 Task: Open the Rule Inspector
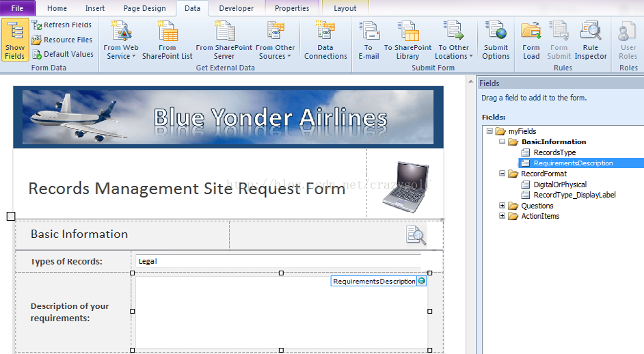point(591,40)
